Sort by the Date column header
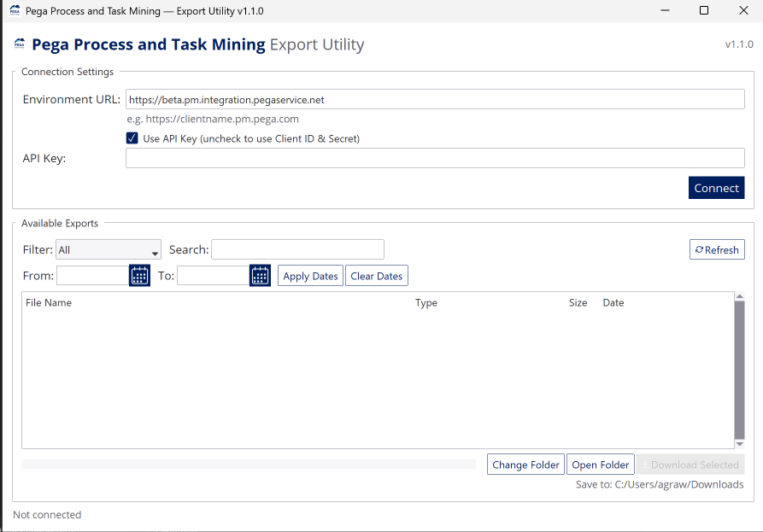This screenshot has width=763, height=532. click(613, 302)
